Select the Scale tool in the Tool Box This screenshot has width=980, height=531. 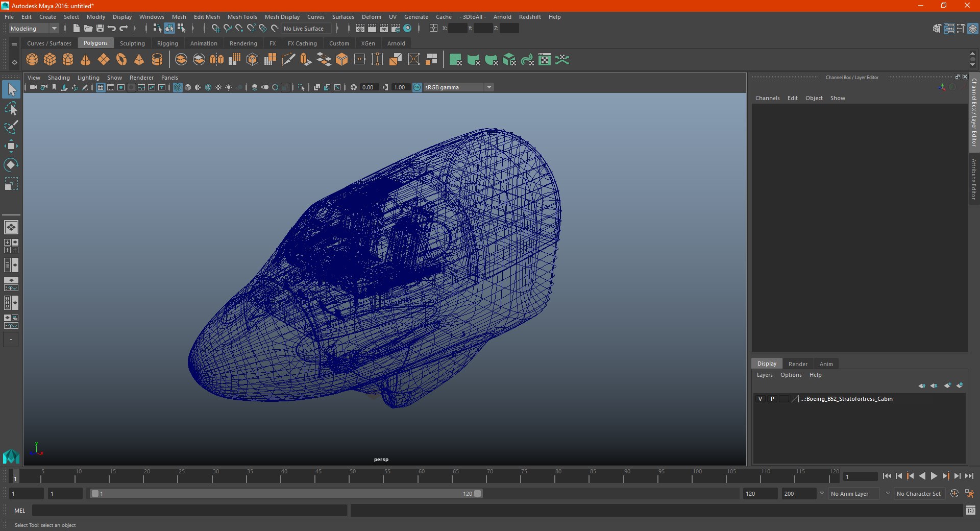pos(11,184)
